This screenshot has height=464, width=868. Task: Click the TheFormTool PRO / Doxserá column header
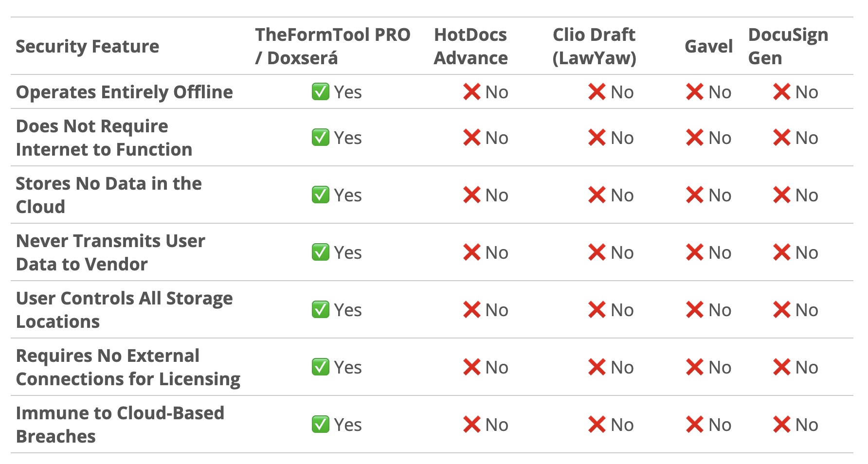(332, 46)
